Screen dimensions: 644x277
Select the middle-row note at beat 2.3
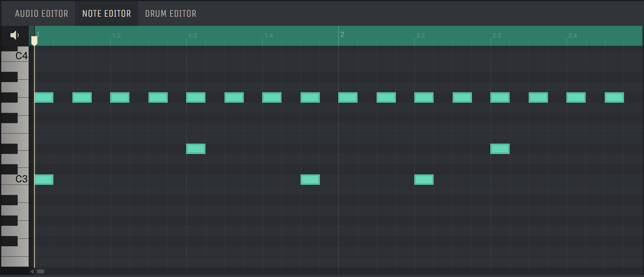500,149
